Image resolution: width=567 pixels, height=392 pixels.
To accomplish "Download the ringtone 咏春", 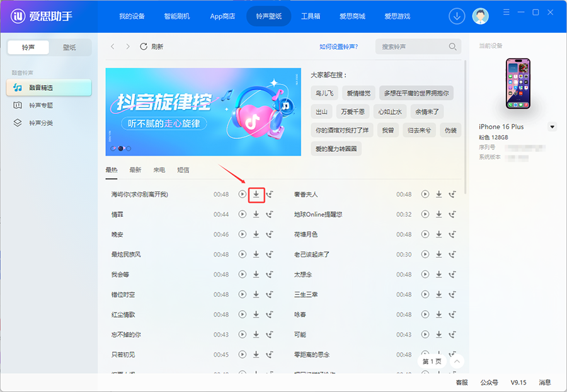I will click(438, 314).
